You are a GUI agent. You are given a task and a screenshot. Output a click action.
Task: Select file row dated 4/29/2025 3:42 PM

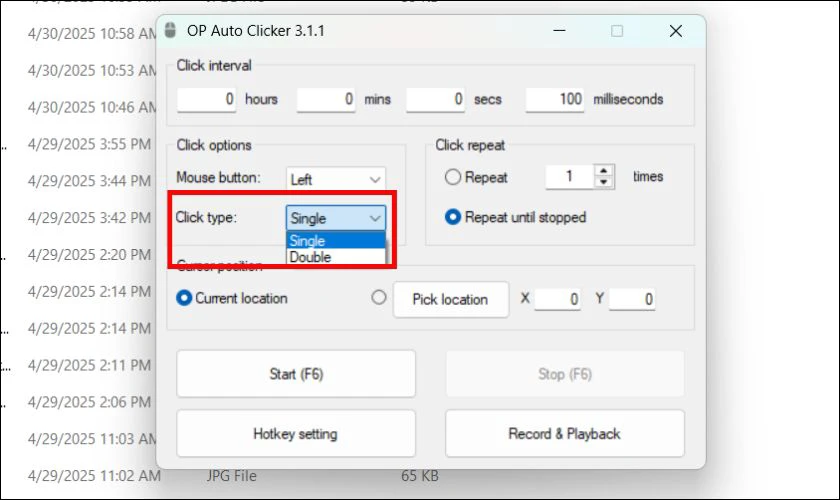(x=89, y=218)
